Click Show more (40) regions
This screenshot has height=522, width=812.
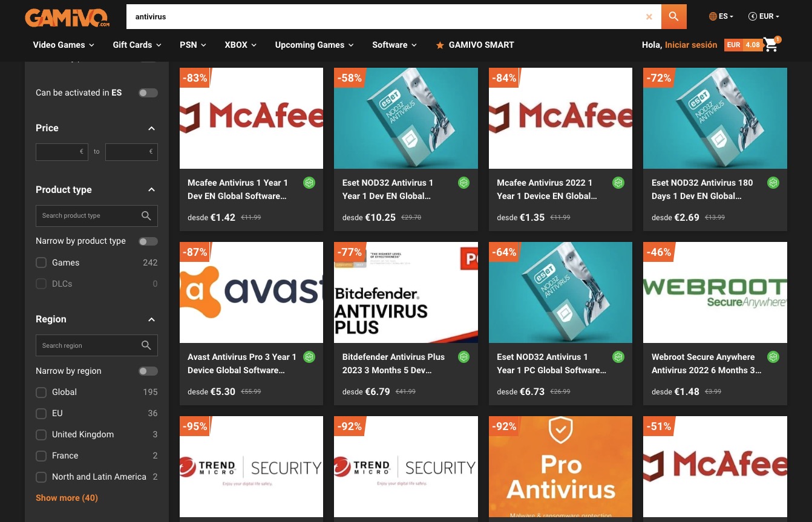pos(67,498)
